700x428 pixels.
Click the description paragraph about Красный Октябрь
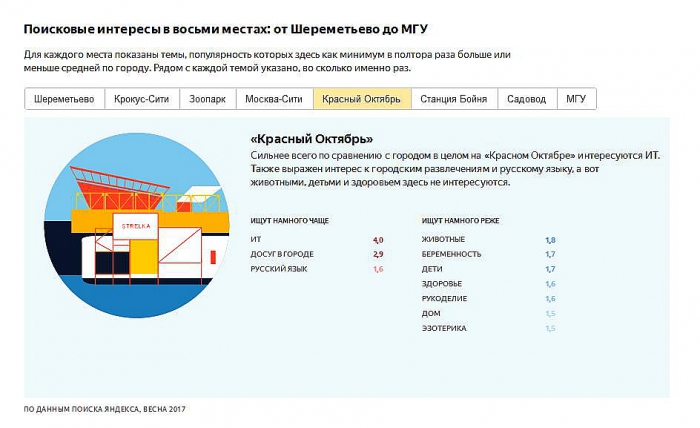point(455,169)
